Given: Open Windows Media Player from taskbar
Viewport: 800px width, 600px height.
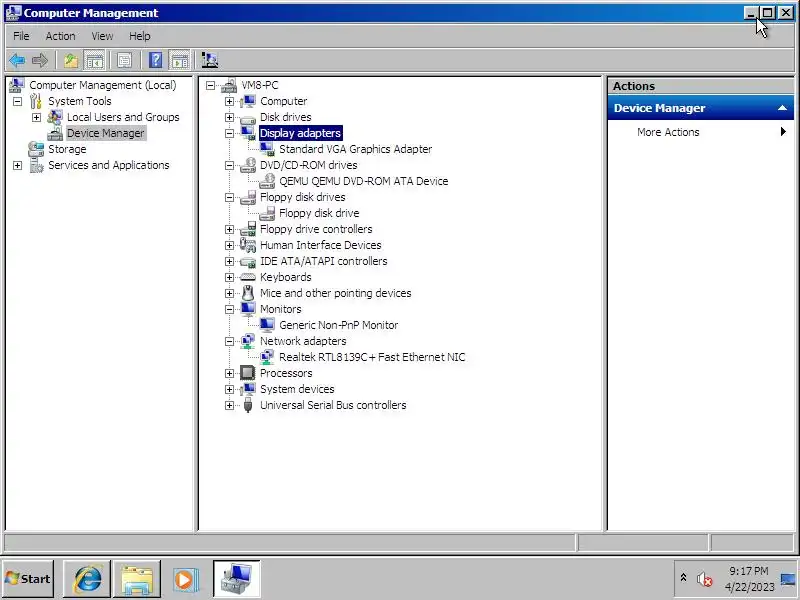Looking at the screenshot, I should (186, 579).
